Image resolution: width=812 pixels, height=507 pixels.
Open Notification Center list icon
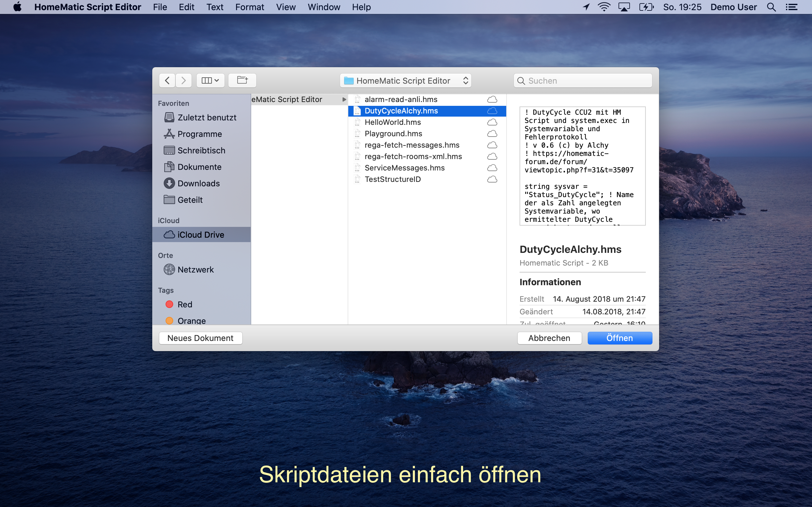791,7
